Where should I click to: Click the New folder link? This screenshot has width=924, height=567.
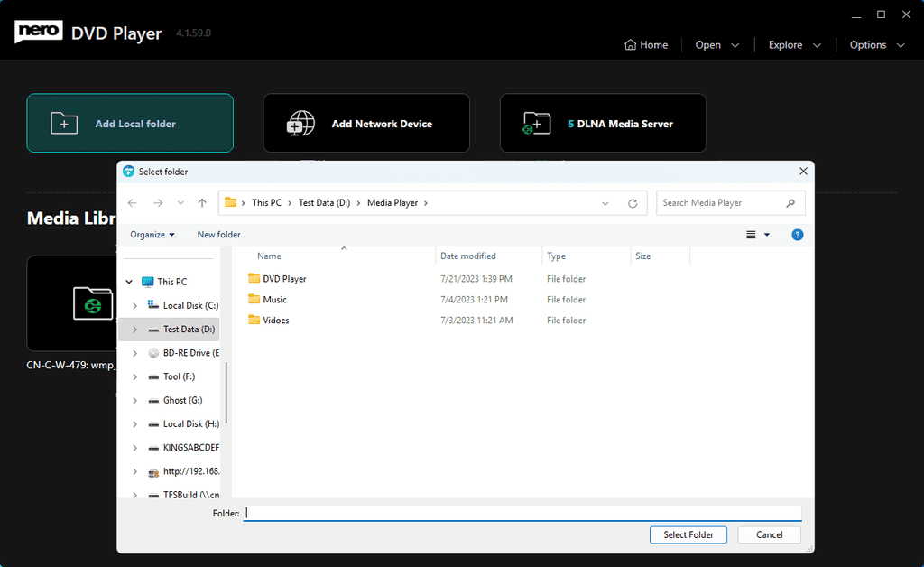(218, 234)
